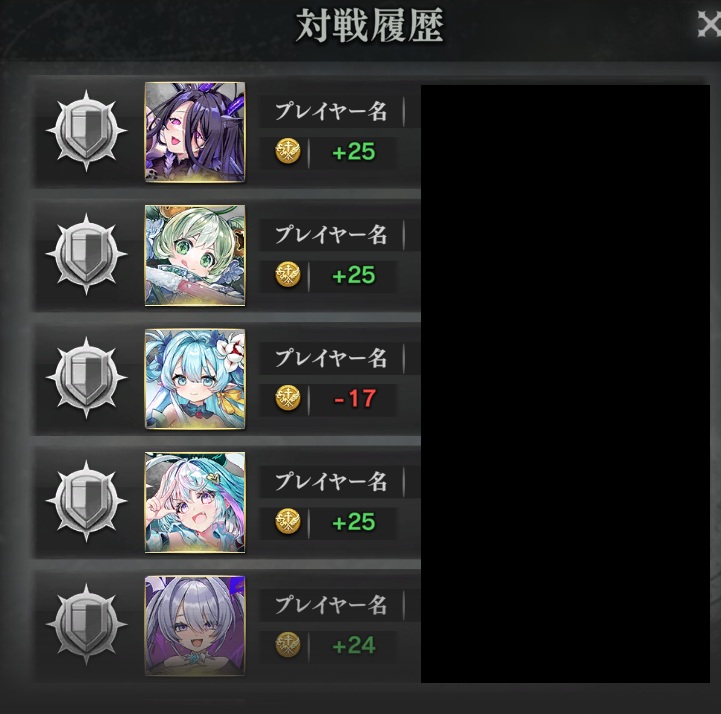721x714 pixels.
Task: Select the purple-haired horned character portrait
Action: [195, 132]
